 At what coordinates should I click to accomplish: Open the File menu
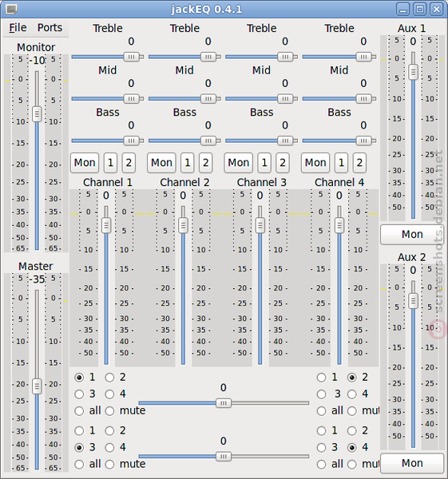[x=18, y=28]
